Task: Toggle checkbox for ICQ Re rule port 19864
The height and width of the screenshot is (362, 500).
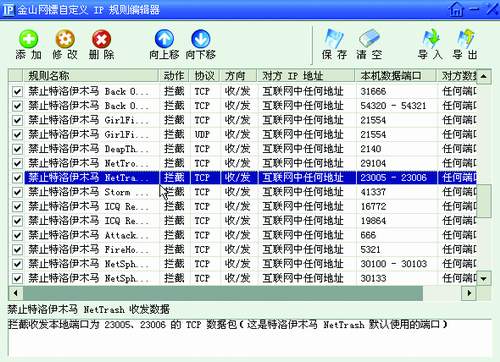Action: (17, 221)
